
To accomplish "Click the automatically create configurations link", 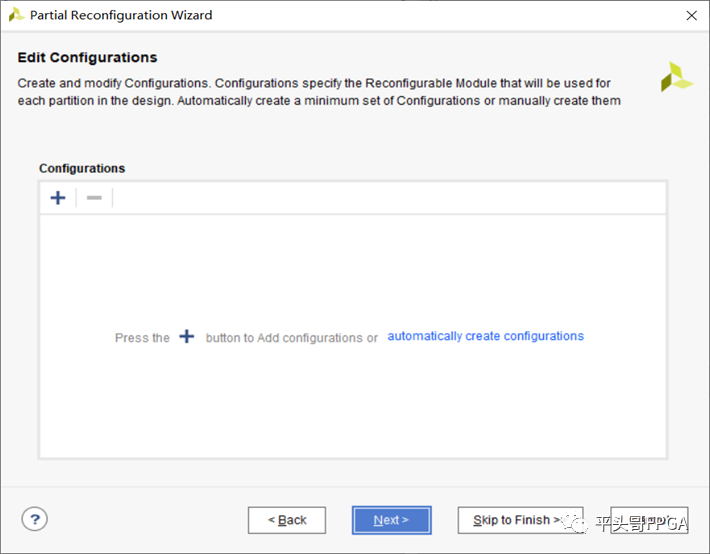I will [x=485, y=336].
